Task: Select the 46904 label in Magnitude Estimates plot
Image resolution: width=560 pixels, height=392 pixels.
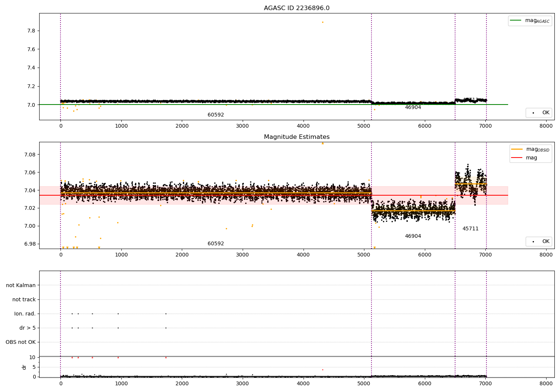Action: coord(413,236)
